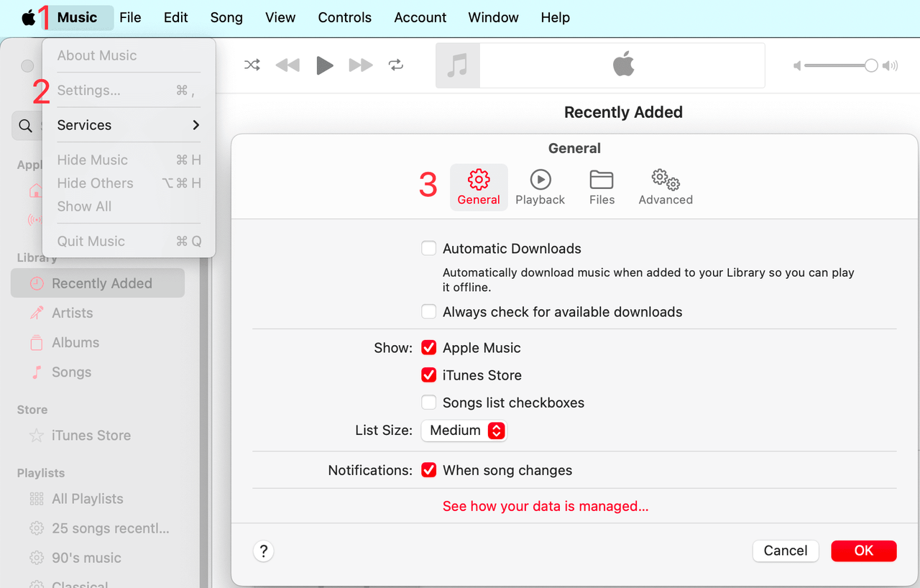The image size is (920, 588).
Task: Click the Albums stack icon
Action: [36, 343]
